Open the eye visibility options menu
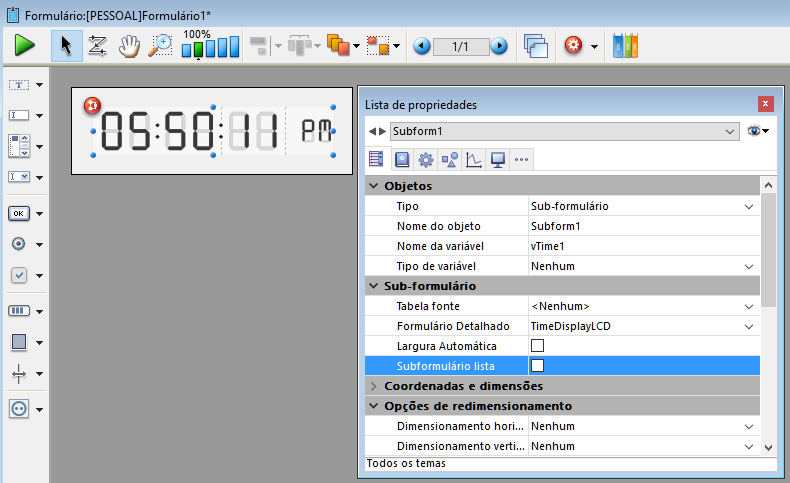This screenshot has height=483, width=790. (x=758, y=131)
